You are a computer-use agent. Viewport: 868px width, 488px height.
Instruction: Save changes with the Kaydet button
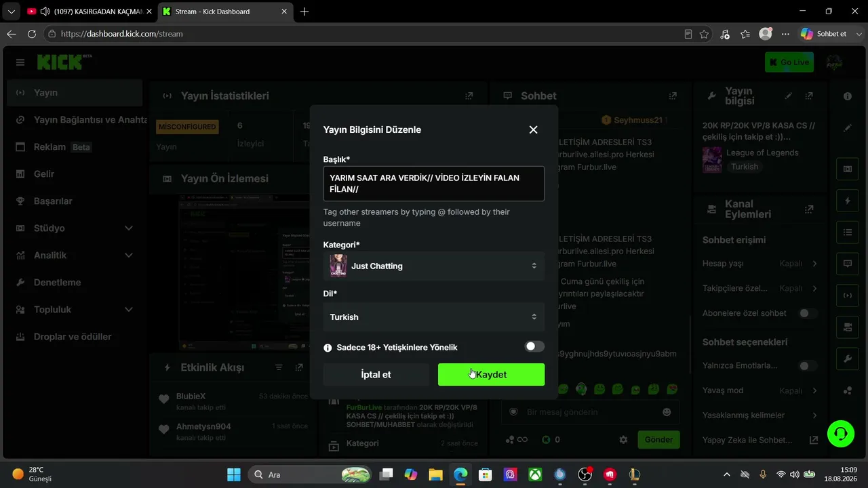[x=491, y=374]
